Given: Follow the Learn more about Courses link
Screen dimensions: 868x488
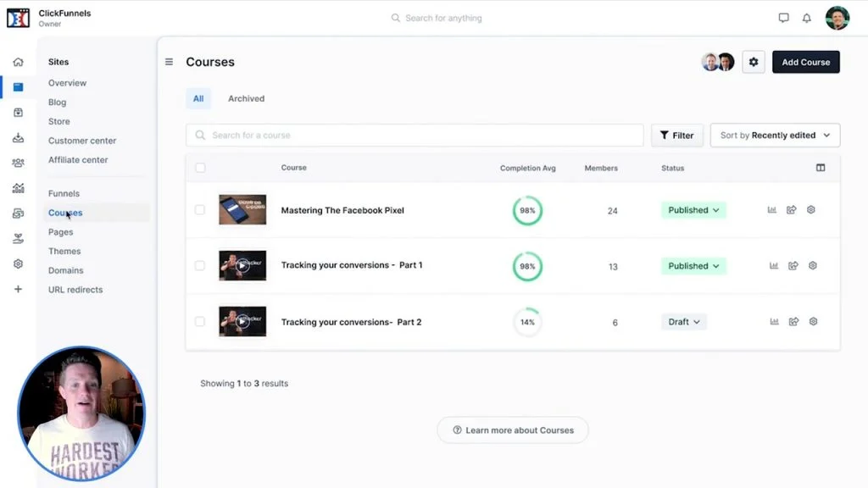Looking at the screenshot, I should click(512, 430).
